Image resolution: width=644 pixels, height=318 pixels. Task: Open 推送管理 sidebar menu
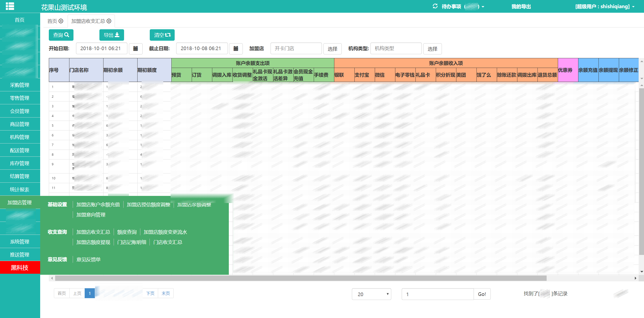(x=20, y=255)
